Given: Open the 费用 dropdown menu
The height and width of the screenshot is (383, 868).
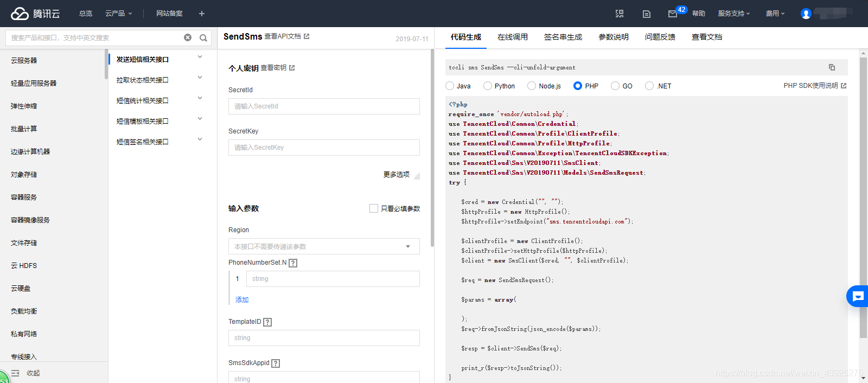Looking at the screenshot, I should click(x=775, y=14).
